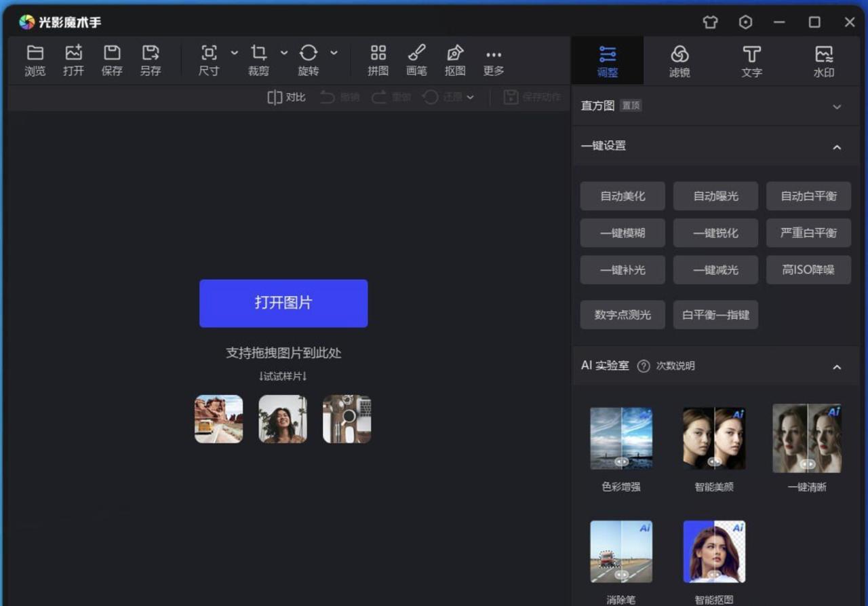Screen dimensions: 868x606
Task: Open the Collage (拼图) tool
Action: (x=378, y=54)
